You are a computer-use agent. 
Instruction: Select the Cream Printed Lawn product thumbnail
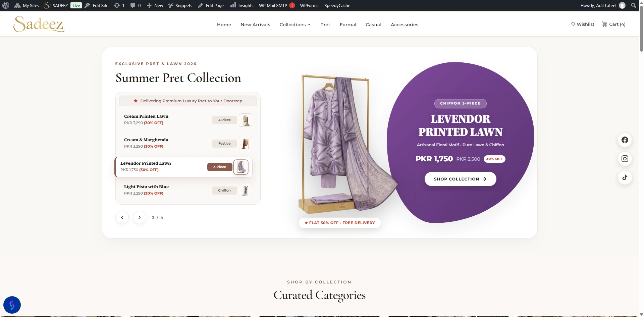[246, 120]
